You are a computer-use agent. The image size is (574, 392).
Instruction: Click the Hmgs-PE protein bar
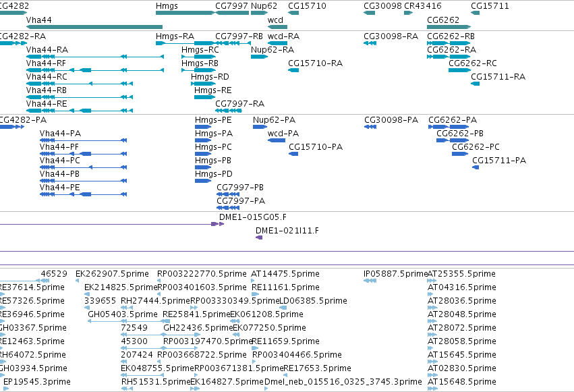pos(203,127)
